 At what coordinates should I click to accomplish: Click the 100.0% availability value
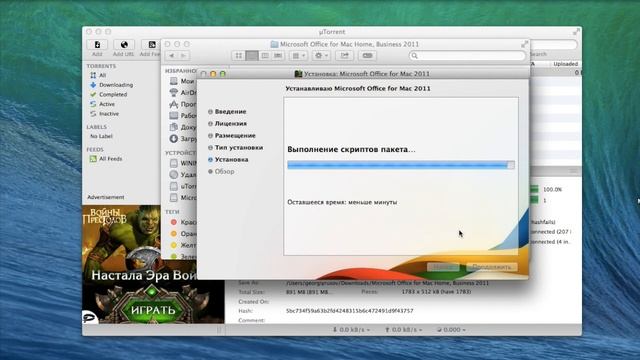553,189
